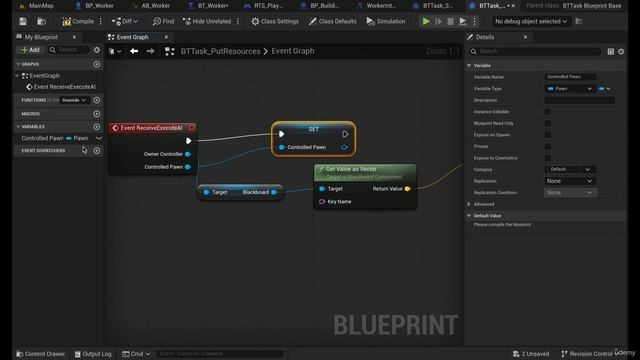The image size is (640, 360).
Task: Navigate forward in graph history
Action: (x=150, y=51)
